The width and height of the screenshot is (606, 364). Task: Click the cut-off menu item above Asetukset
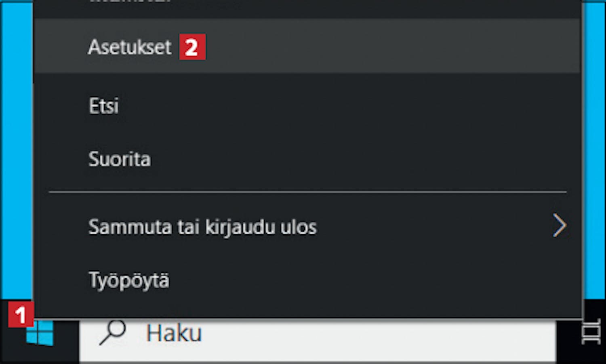(x=130, y=3)
